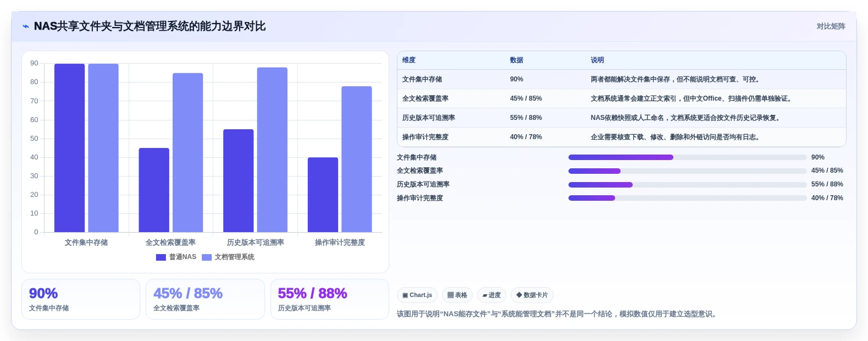
Task: Click the 文档管理系统 bar for 全文检索覆盖率
Action: click(x=188, y=153)
